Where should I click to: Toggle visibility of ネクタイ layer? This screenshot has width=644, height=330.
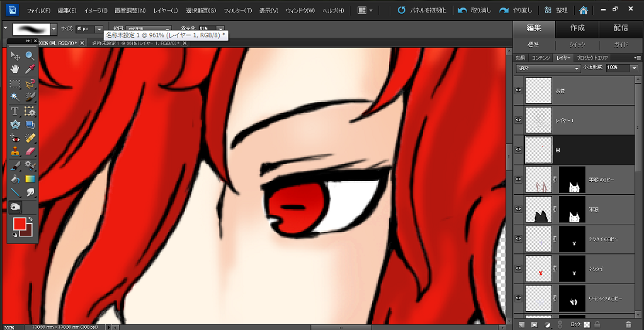518,268
